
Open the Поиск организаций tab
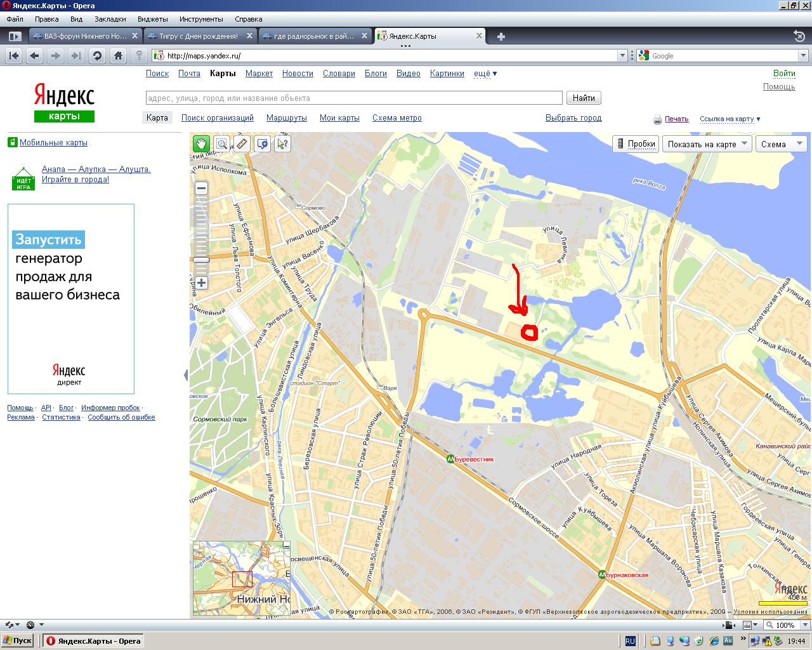tap(218, 118)
